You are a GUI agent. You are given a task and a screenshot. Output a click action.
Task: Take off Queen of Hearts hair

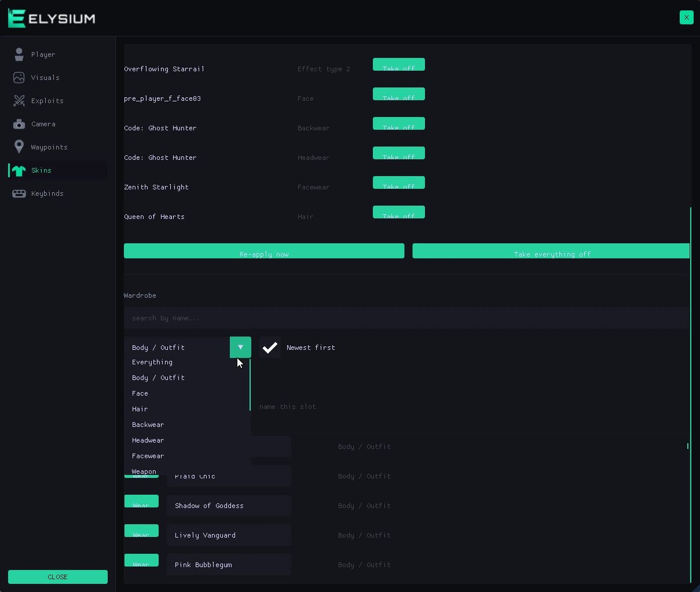pyautogui.click(x=399, y=212)
